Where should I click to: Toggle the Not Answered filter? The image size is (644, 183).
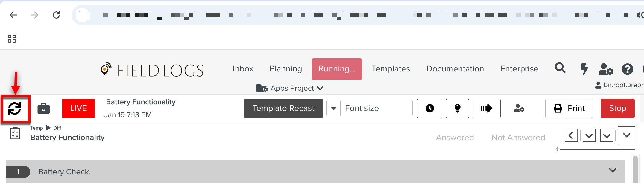click(x=518, y=138)
